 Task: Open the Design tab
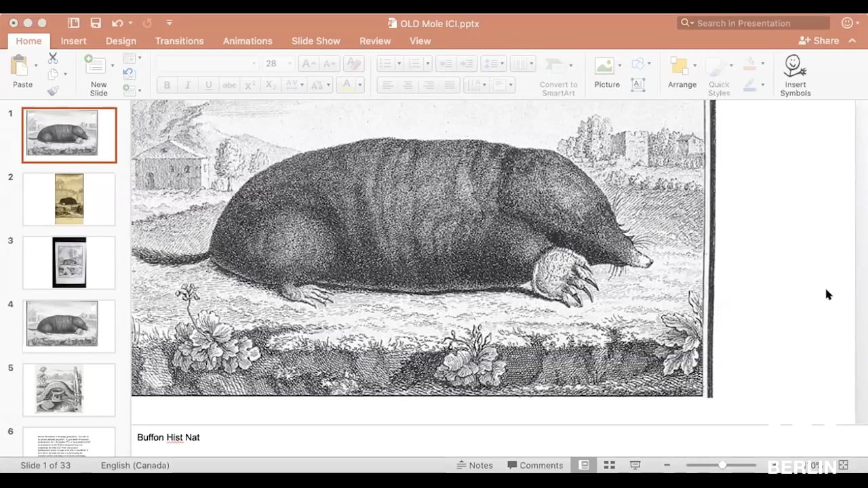(x=121, y=41)
